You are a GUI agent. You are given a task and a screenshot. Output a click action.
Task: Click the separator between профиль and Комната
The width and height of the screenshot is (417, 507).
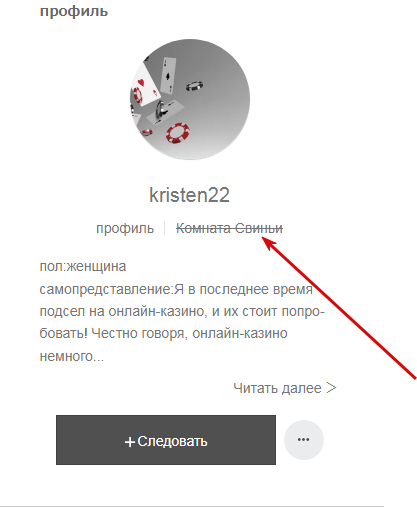point(165,228)
